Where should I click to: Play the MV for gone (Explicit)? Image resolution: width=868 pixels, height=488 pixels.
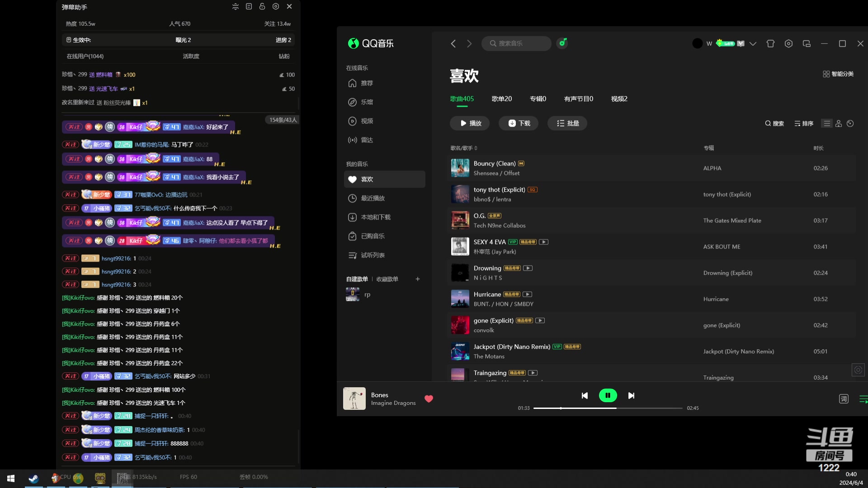click(540, 321)
